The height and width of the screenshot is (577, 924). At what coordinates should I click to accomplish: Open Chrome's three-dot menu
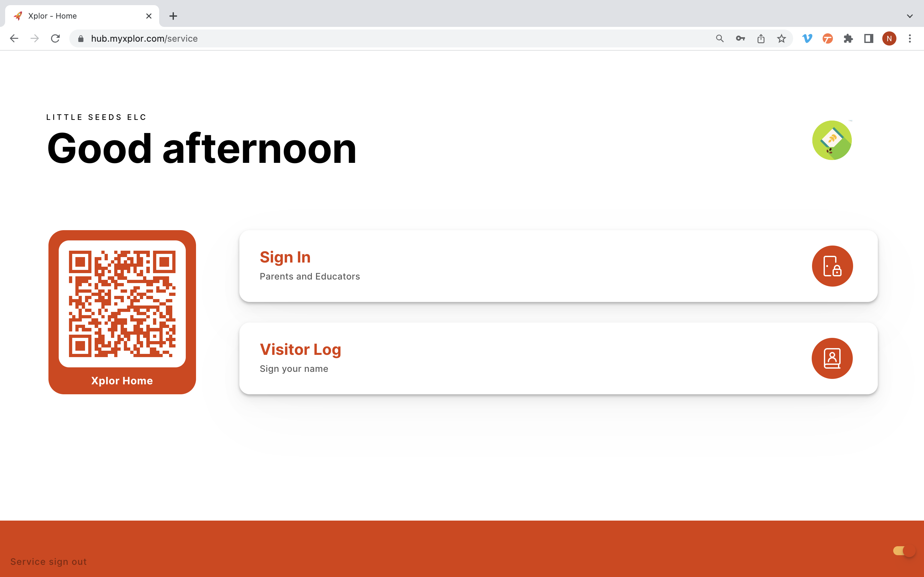910,38
